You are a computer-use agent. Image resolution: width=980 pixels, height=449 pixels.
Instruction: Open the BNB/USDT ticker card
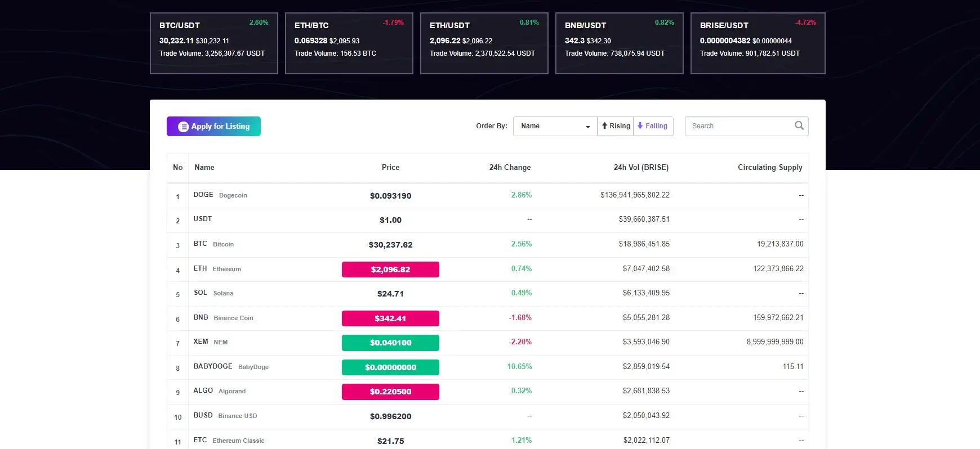(620, 43)
